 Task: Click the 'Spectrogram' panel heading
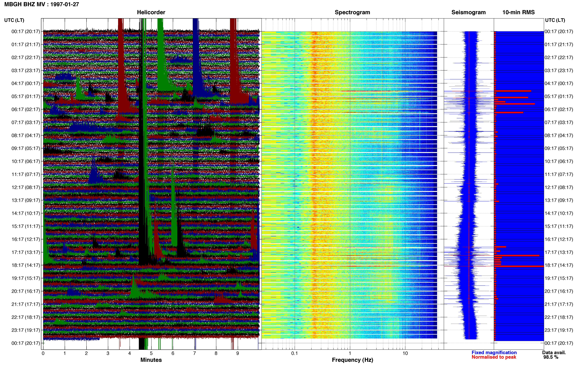click(x=352, y=12)
